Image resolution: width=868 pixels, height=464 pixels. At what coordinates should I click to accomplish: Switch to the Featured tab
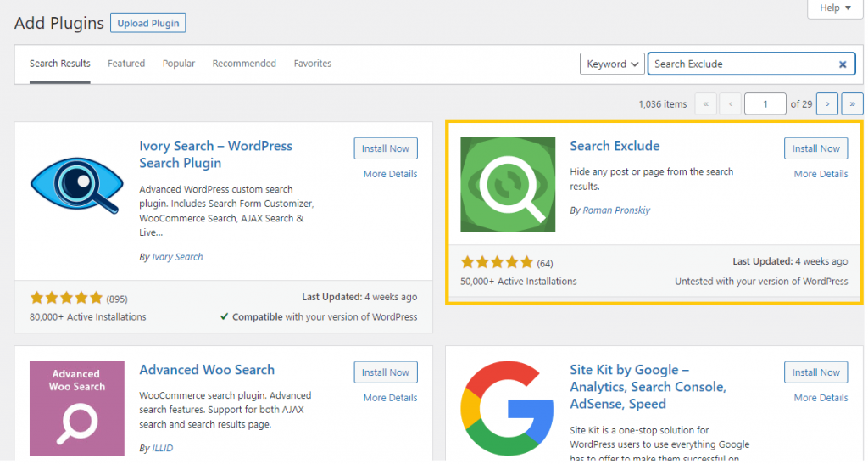127,64
